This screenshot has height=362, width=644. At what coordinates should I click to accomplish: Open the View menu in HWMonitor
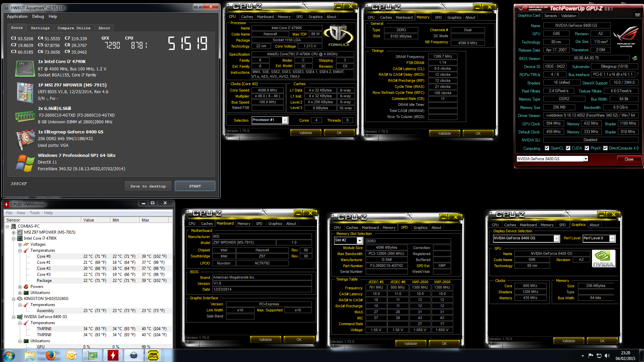pos(21,213)
